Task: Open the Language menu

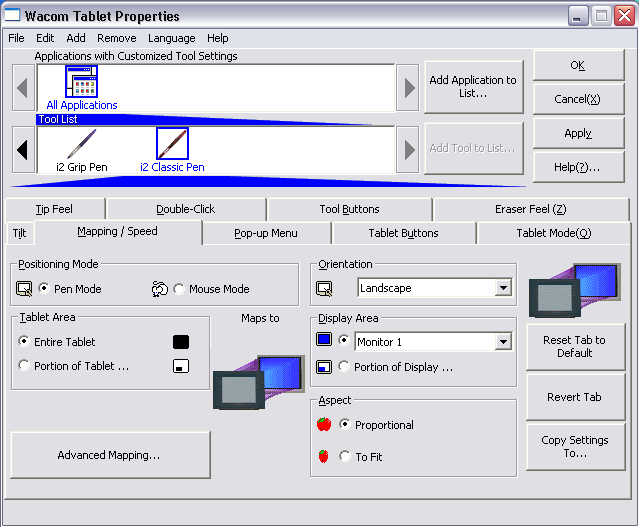Action: (172, 38)
